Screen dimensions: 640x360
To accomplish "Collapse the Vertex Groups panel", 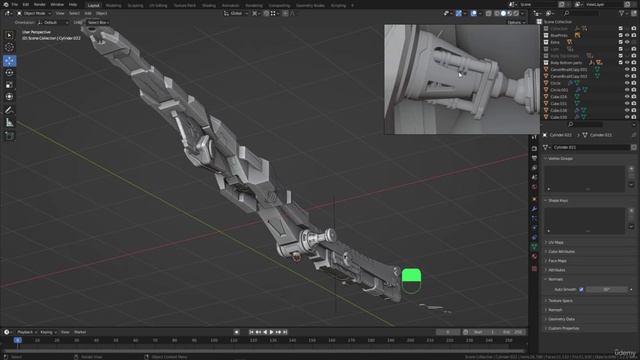I will (560, 158).
